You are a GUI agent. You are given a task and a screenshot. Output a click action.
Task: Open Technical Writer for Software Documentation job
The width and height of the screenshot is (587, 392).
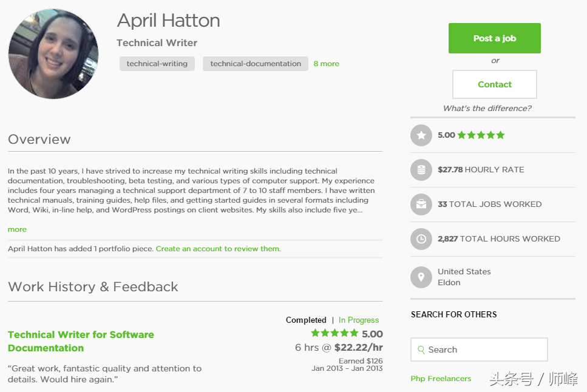coord(81,341)
